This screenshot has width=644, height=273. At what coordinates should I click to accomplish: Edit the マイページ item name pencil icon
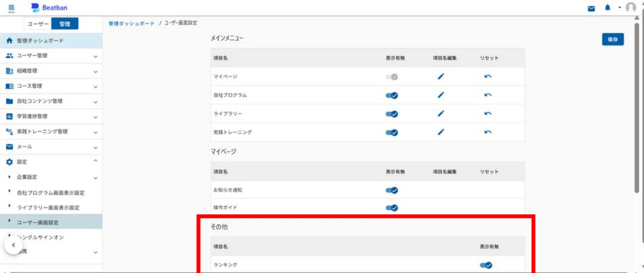point(441,77)
